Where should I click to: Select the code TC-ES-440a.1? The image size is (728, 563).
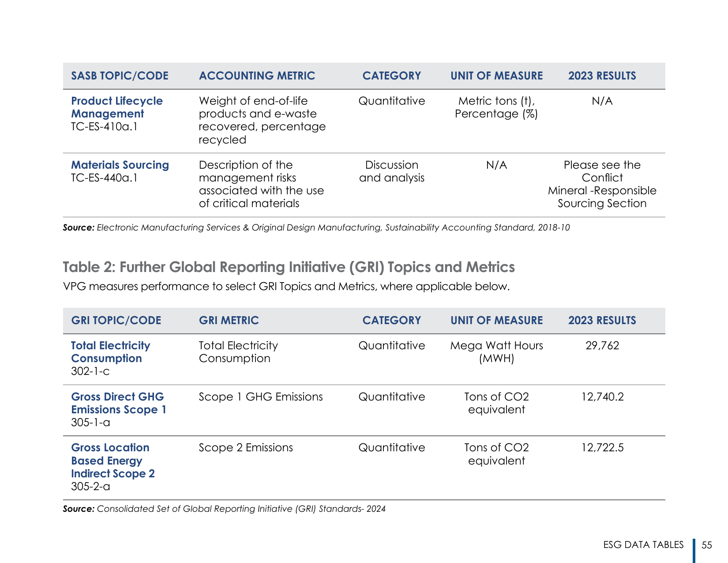tap(104, 178)
